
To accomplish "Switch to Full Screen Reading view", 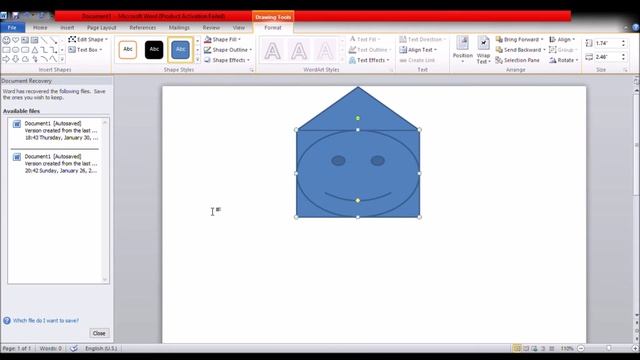I will (x=526, y=349).
